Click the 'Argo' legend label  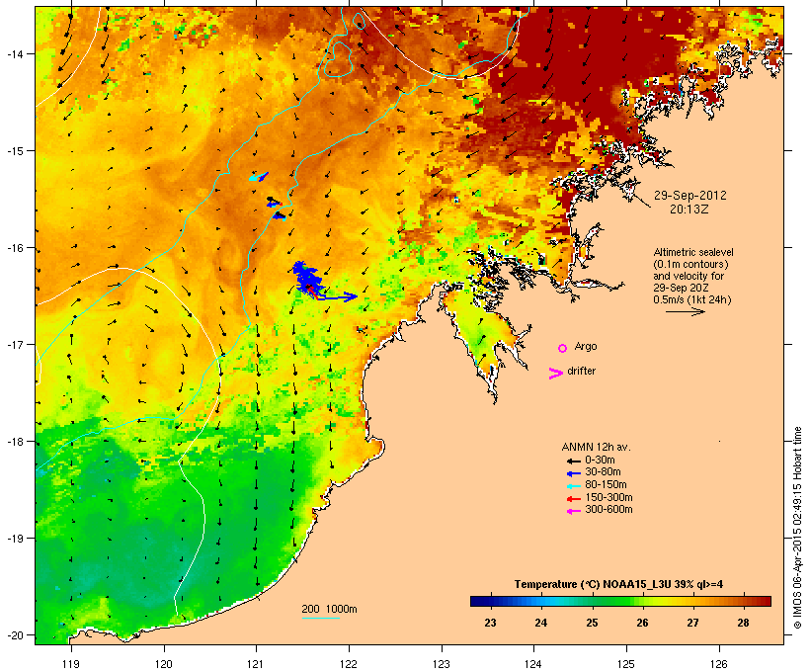coord(586,346)
